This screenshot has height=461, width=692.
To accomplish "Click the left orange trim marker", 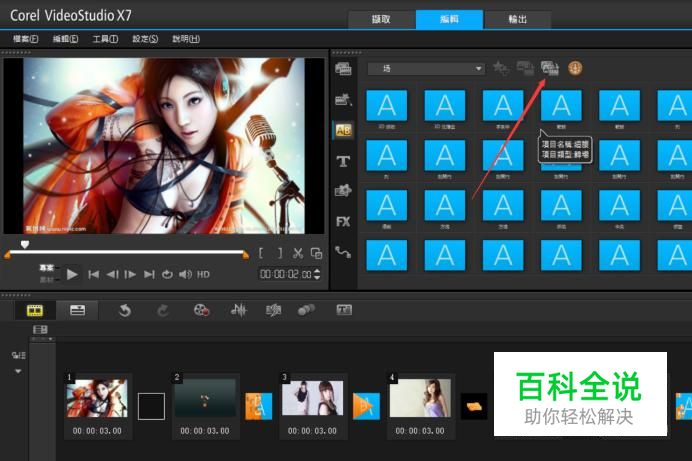I will pos(7,255).
